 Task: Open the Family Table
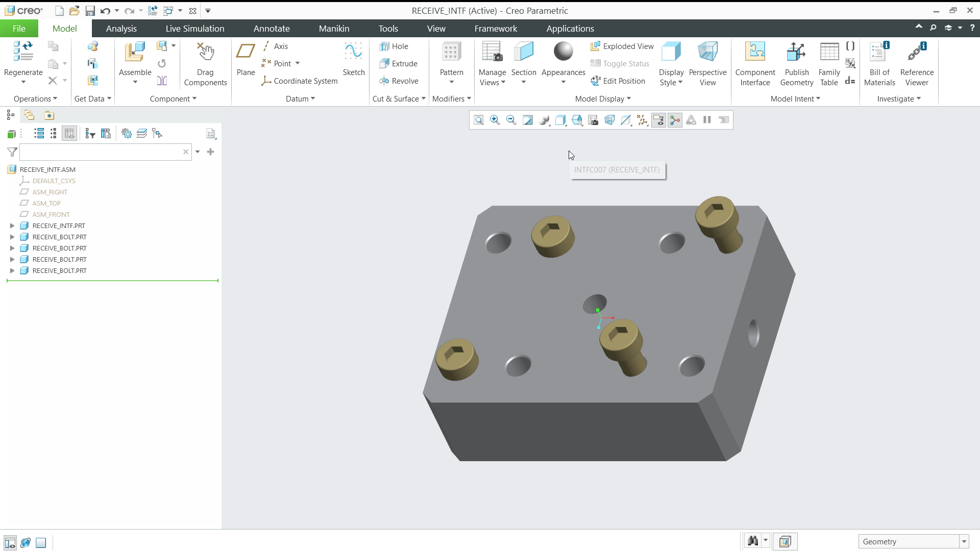[x=829, y=64]
